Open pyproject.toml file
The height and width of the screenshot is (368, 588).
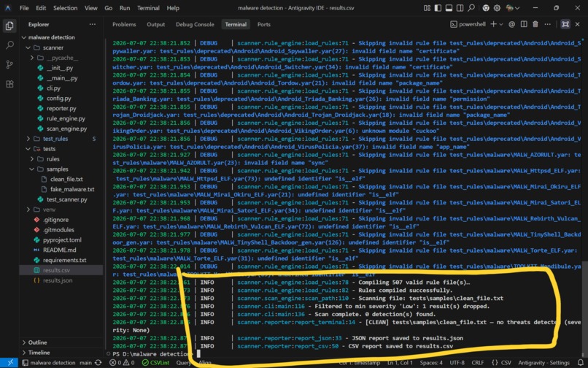pyautogui.click(x=61, y=239)
